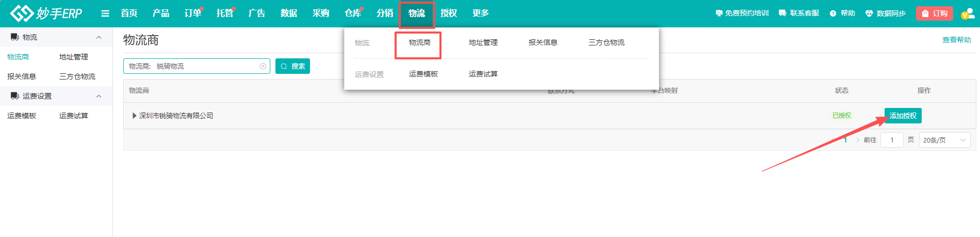Click the 操作 column header
The image size is (980, 237).
(x=924, y=90)
